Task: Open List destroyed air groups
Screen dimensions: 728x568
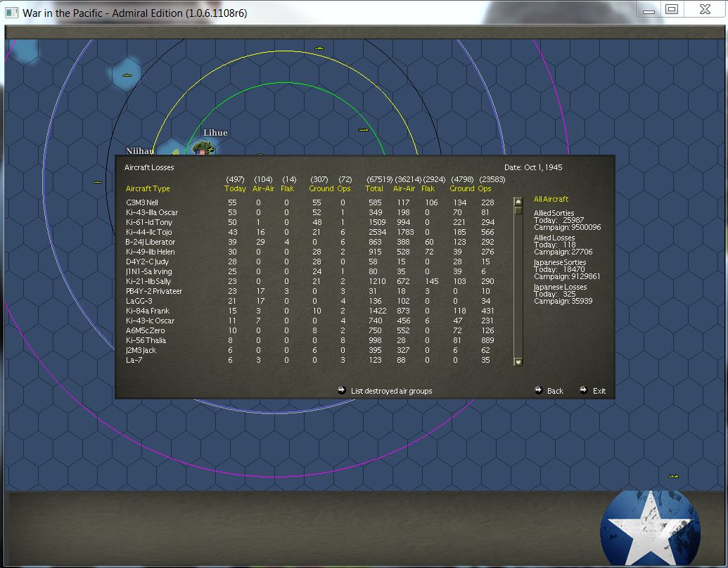Action: (391, 391)
